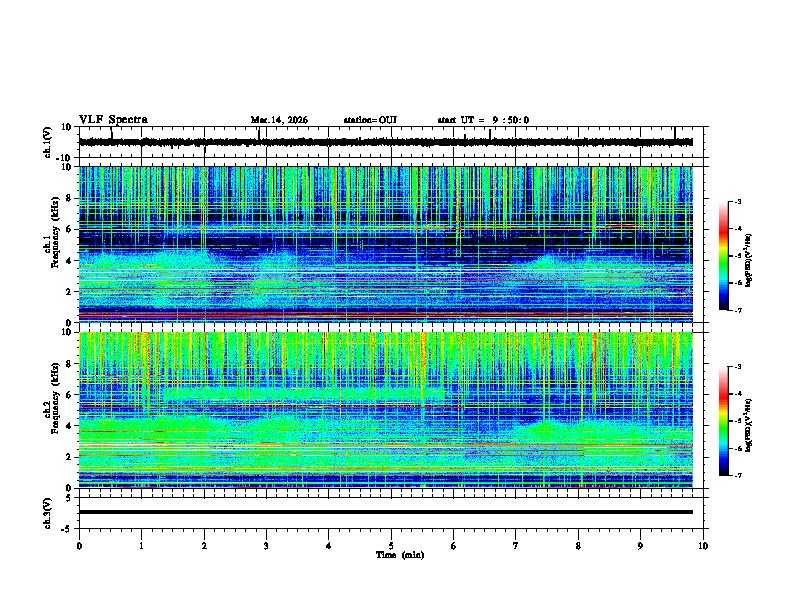This screenshot has height=612, width=792.
Task: Click the ch.2 spectrogram panel
Action: [386, 410]
